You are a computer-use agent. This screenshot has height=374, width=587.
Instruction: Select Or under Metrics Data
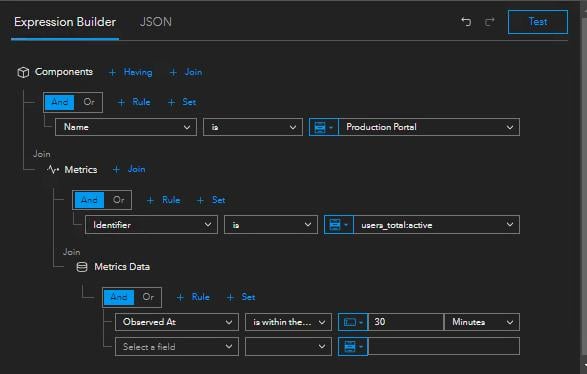click(148, 297)
